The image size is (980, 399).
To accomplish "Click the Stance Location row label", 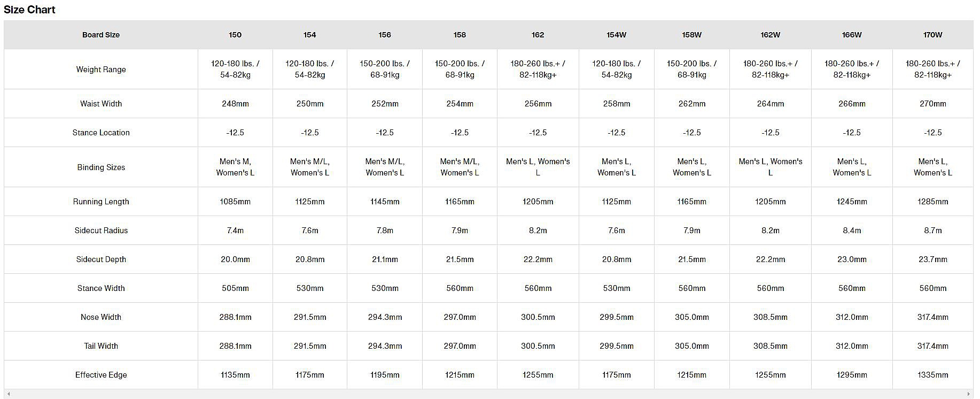I will (101, 133).
